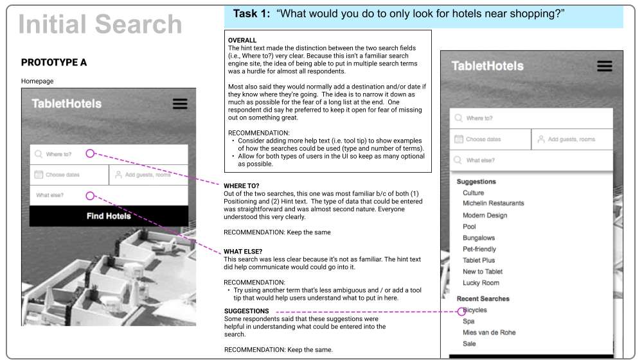This screenshot has height=364, width=642.
Task: Click the 'PROTOTYPE A' heading
Action: pos(53,62)
